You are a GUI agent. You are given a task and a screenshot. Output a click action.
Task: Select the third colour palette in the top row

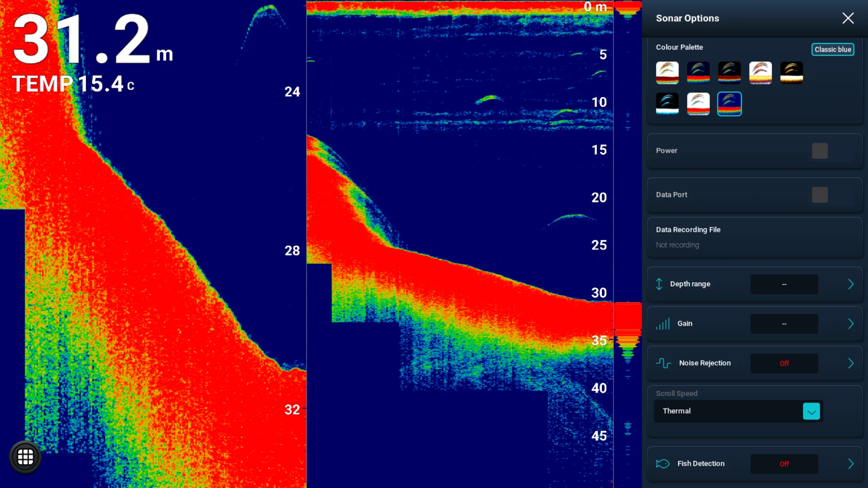point(730,73)
